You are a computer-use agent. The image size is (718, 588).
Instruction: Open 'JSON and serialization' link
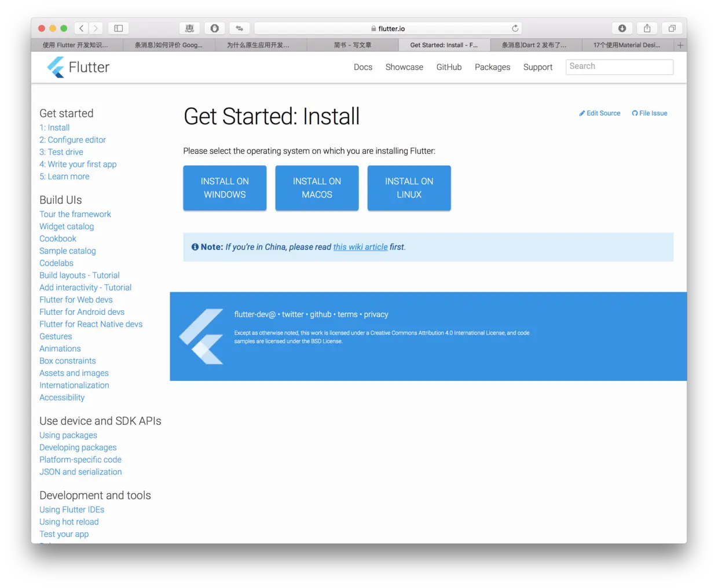80,472
